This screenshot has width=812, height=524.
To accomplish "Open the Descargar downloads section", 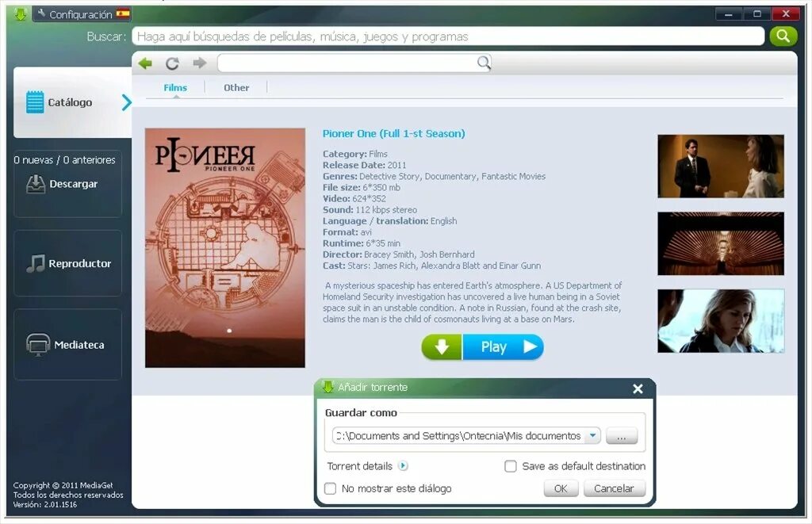I will tap(68, 184).
